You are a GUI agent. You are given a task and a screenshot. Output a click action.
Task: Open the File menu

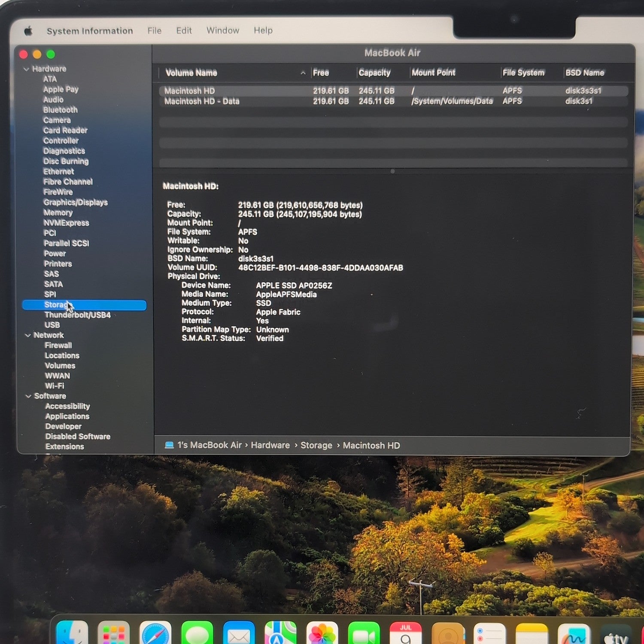[155, 31]
